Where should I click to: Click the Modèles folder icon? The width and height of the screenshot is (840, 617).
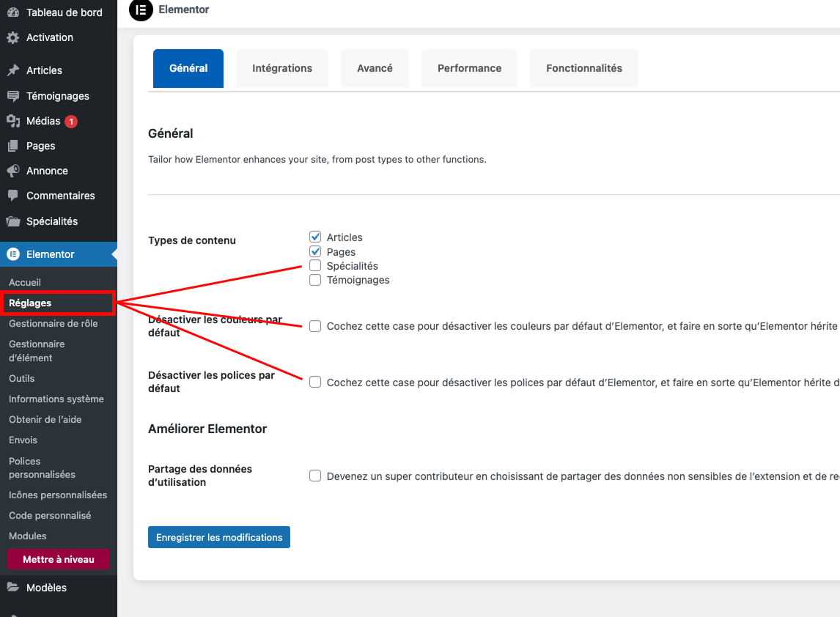13,587
